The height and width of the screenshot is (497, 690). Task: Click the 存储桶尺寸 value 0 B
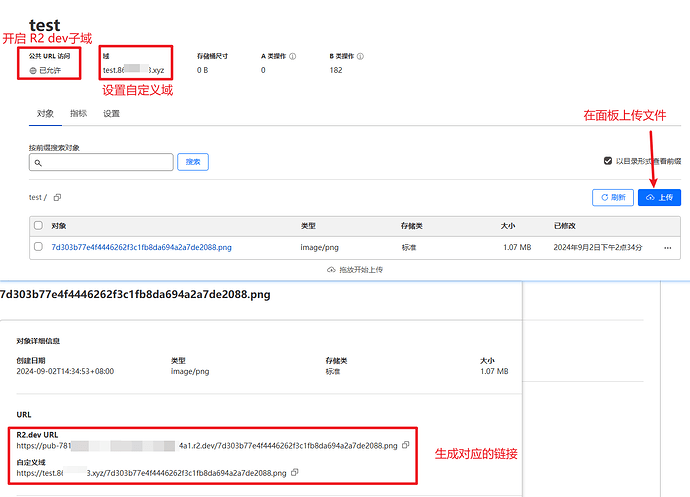click(202, 70)
